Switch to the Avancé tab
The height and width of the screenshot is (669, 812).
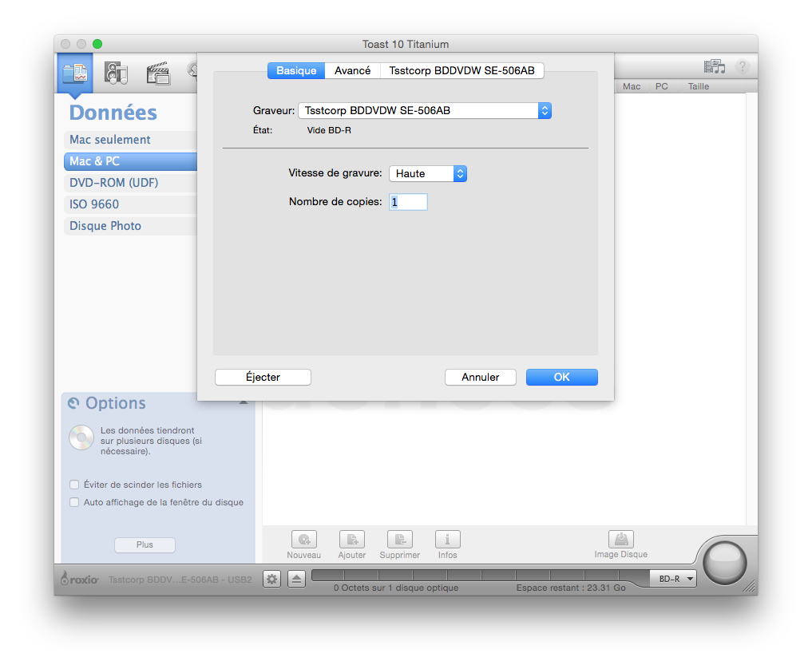[352, 71]
